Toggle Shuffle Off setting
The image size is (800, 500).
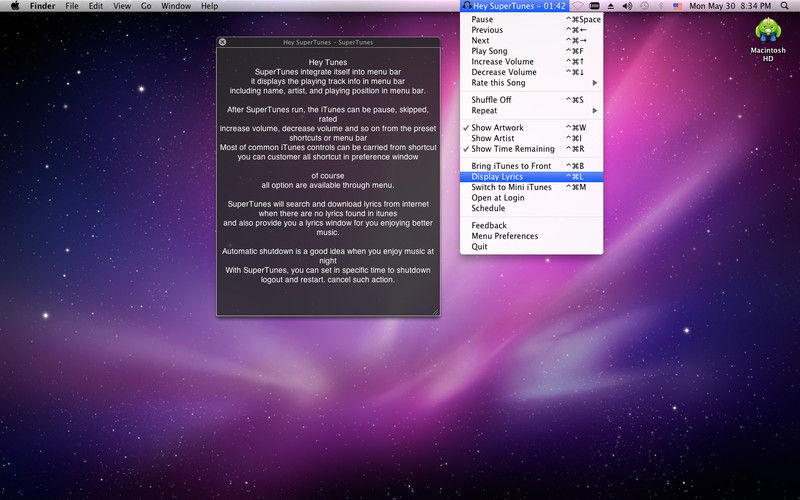531,100
